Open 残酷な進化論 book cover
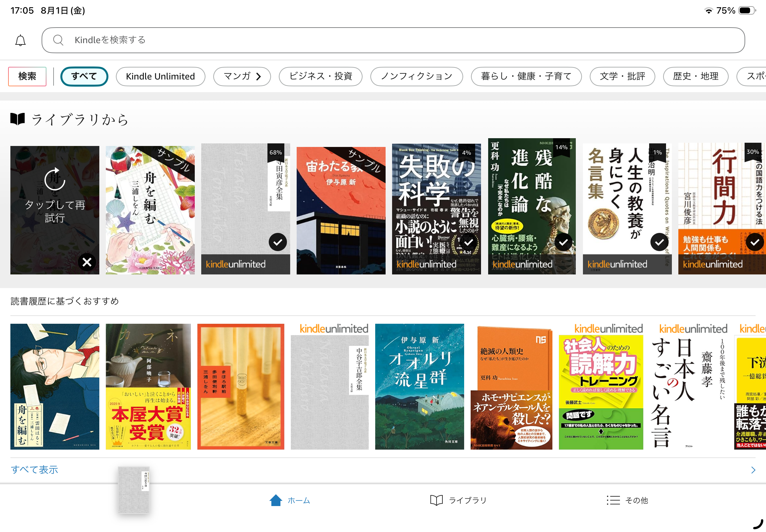The height and width of the screenshot is (532, 766). point(532,206)
